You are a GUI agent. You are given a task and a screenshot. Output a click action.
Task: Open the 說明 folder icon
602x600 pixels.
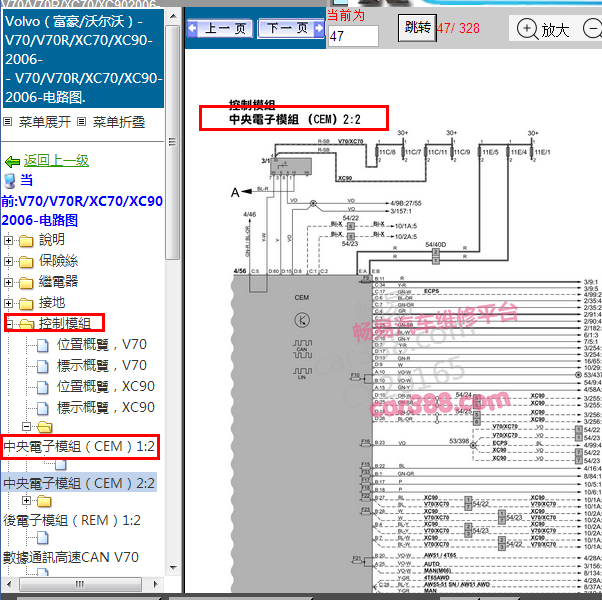pyautogui.click(x=26, y=241)
